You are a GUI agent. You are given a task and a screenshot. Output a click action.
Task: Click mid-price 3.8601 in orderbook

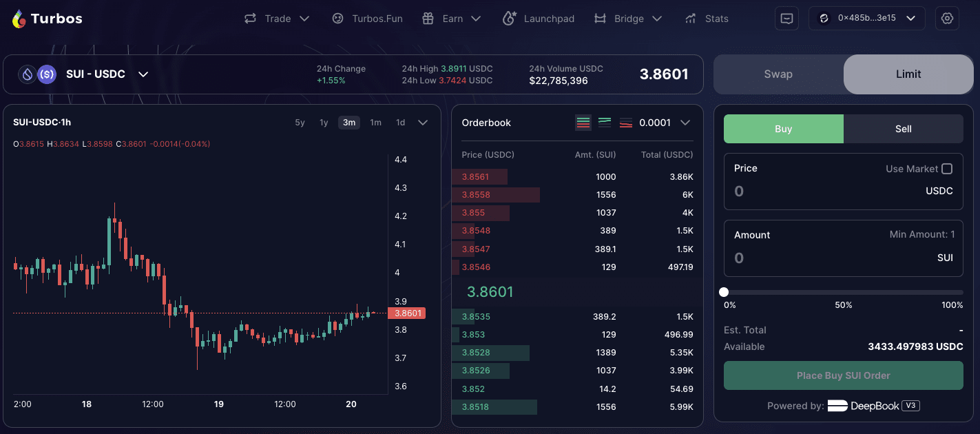click(490, 291)
